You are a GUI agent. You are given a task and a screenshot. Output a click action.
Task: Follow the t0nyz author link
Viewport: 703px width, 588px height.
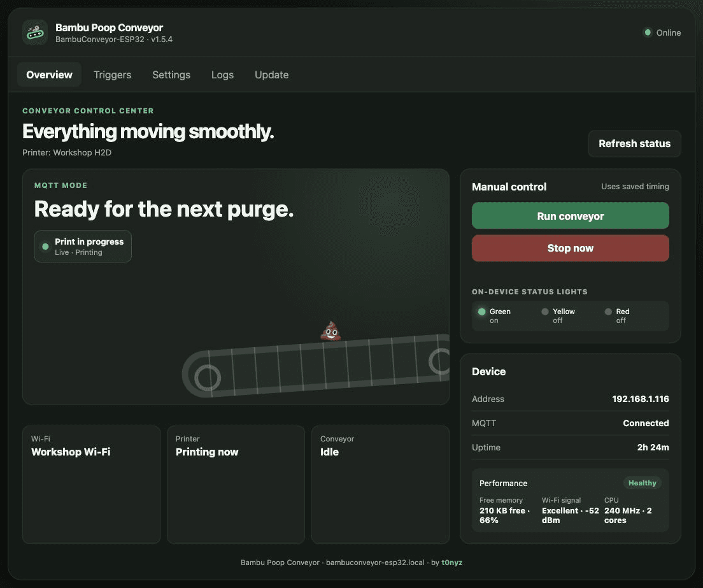[x=452, y=563]
